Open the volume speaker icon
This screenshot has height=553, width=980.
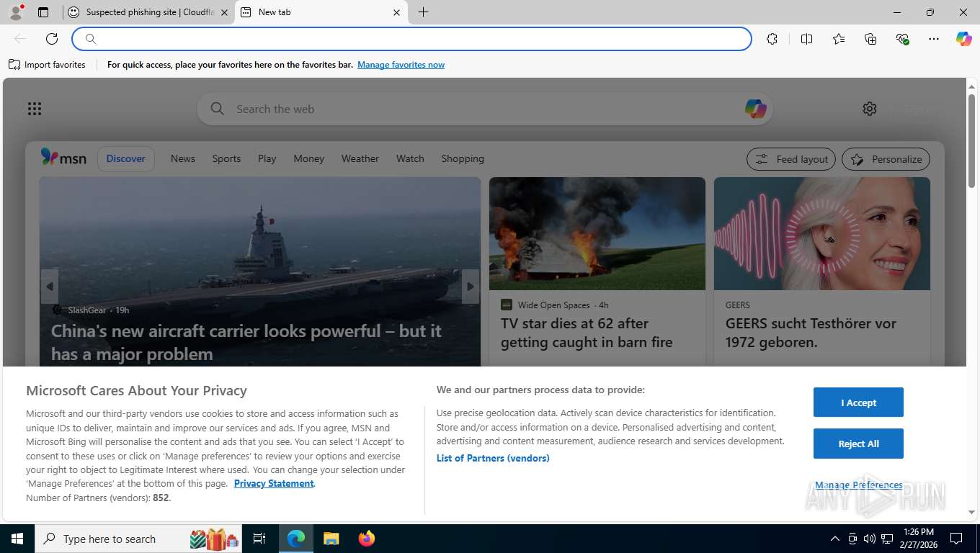point(869,539)
